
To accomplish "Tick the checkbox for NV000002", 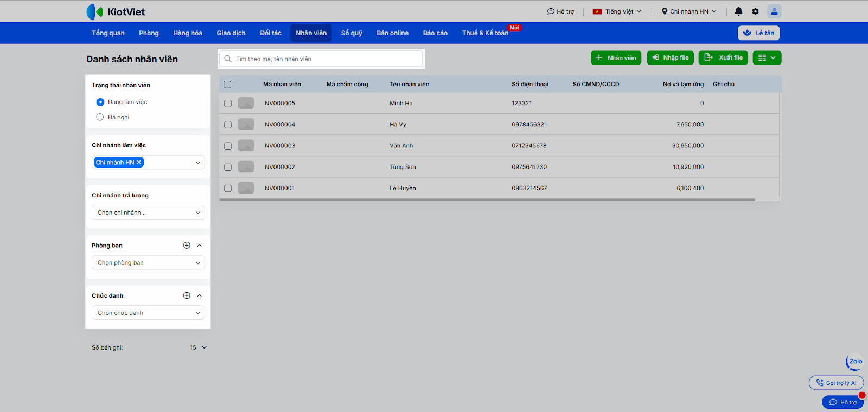I will click(228, 167).
